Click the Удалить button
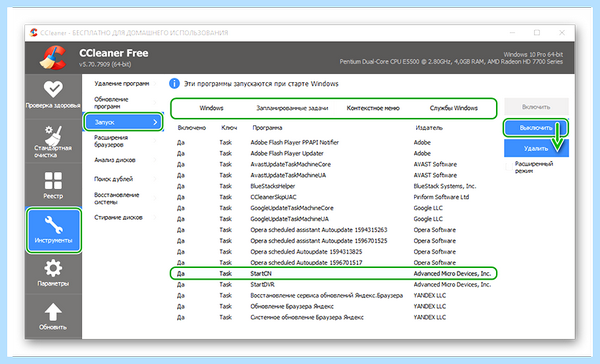 536,148
